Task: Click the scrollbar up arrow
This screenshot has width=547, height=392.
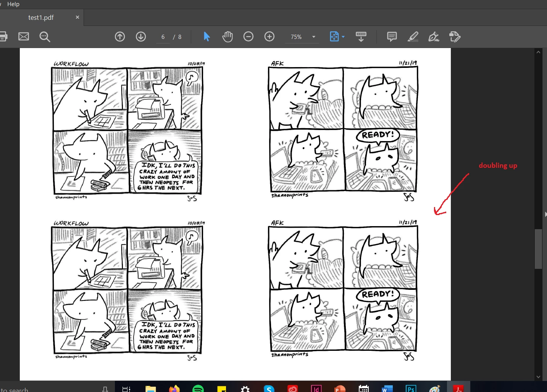Action: (538, 52)
